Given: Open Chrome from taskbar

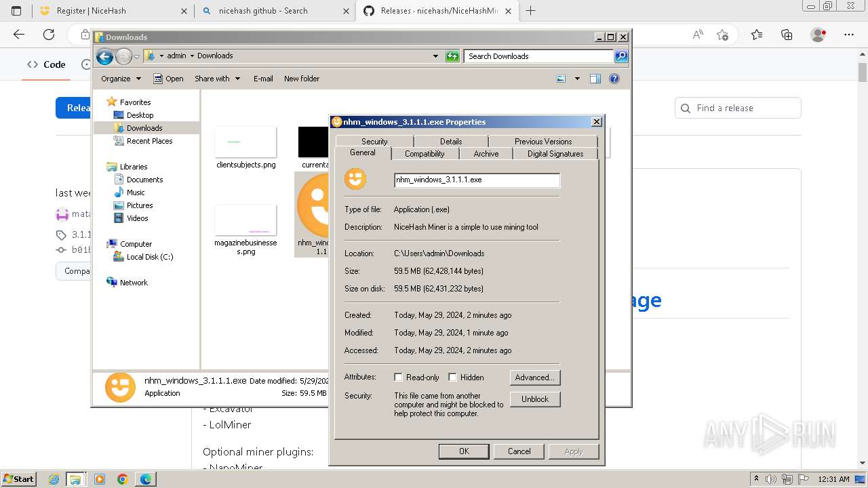Looking at the screenshot, I should (x=123, y=479).
